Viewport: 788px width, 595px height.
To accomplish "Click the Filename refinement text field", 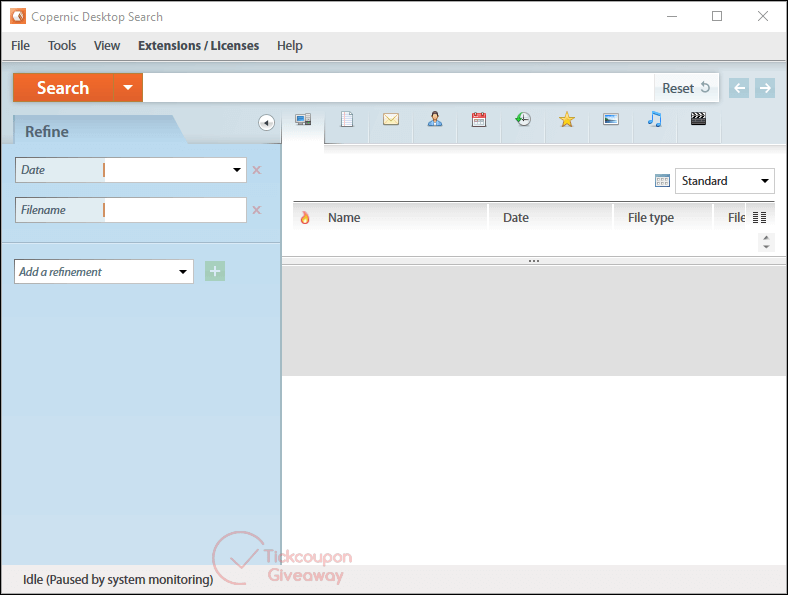I will tap(175, 210).
